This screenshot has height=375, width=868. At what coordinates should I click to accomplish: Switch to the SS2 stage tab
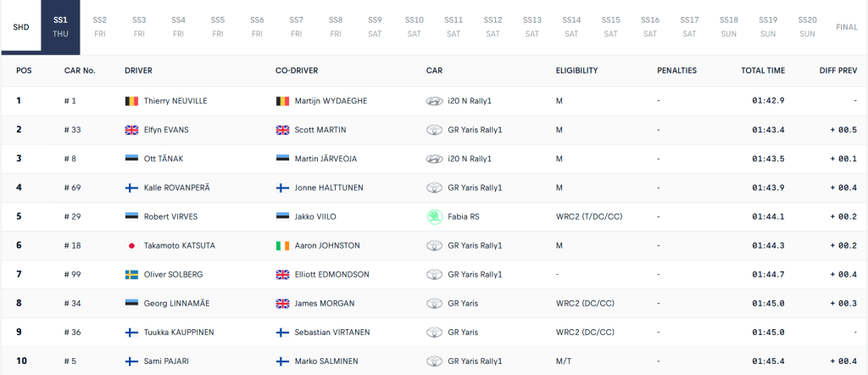click(x=100, y=26)
